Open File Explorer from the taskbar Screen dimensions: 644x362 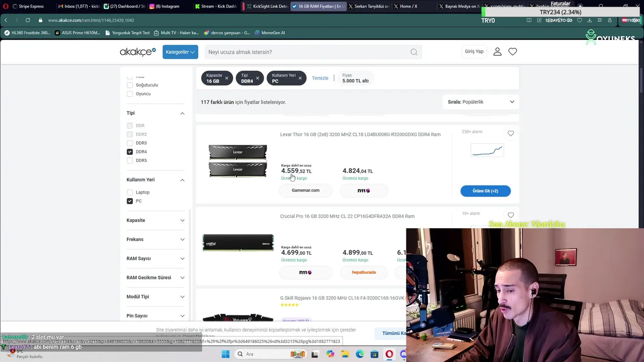pos(345,354)
